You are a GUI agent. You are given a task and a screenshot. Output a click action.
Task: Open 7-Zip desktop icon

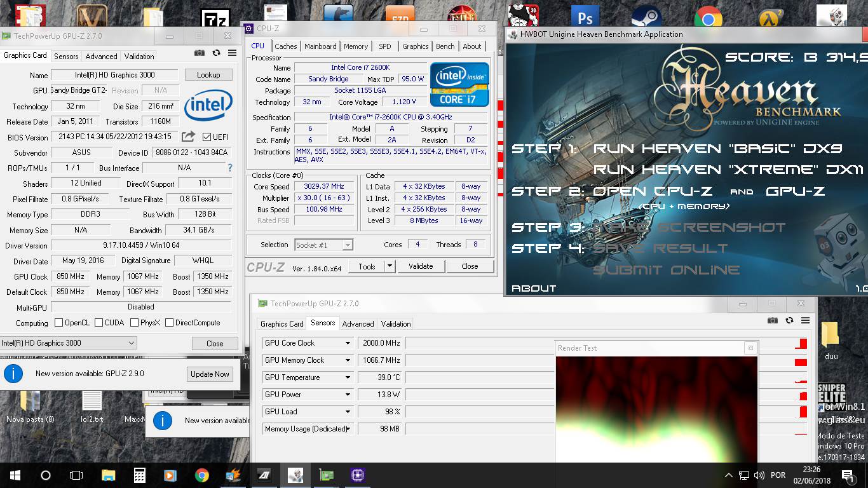tap(215, 19)
